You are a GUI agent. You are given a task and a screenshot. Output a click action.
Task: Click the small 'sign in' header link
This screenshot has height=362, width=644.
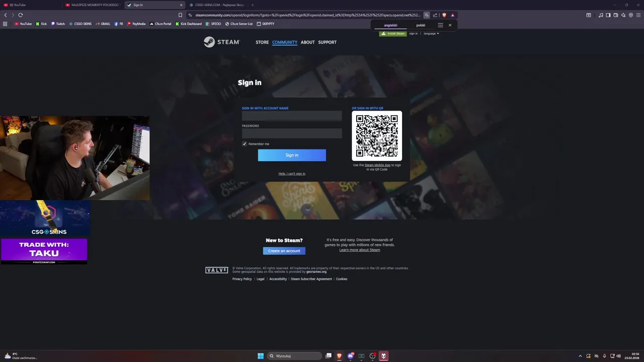point(414,34)
